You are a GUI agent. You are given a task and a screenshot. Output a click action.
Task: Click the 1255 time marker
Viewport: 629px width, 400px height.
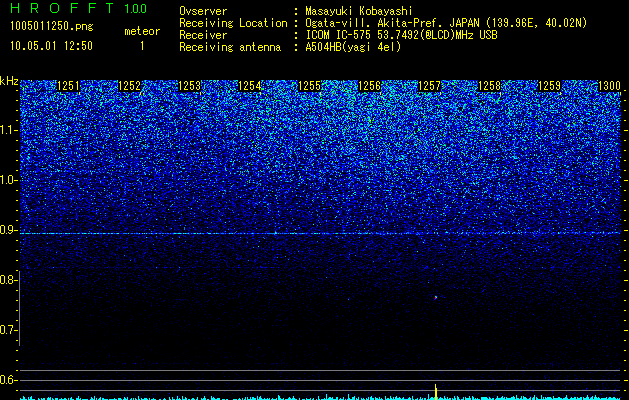click(x=309, y=86)
